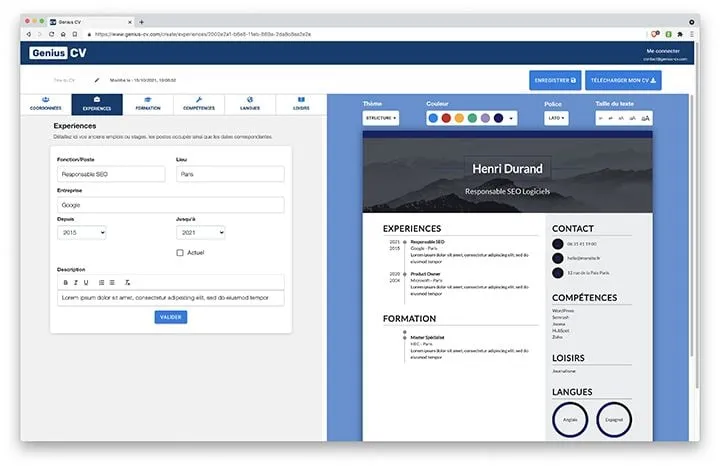Click the address contact icon in CV preview
The image size is (720, 468).
pos(557,273)
